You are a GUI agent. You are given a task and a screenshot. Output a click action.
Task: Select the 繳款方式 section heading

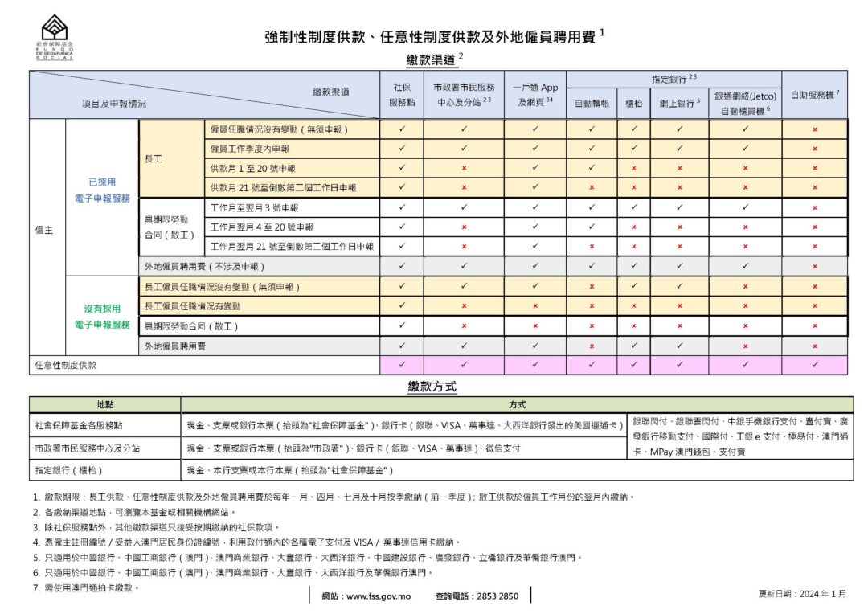pyautogui.click(x=432, y=386)
